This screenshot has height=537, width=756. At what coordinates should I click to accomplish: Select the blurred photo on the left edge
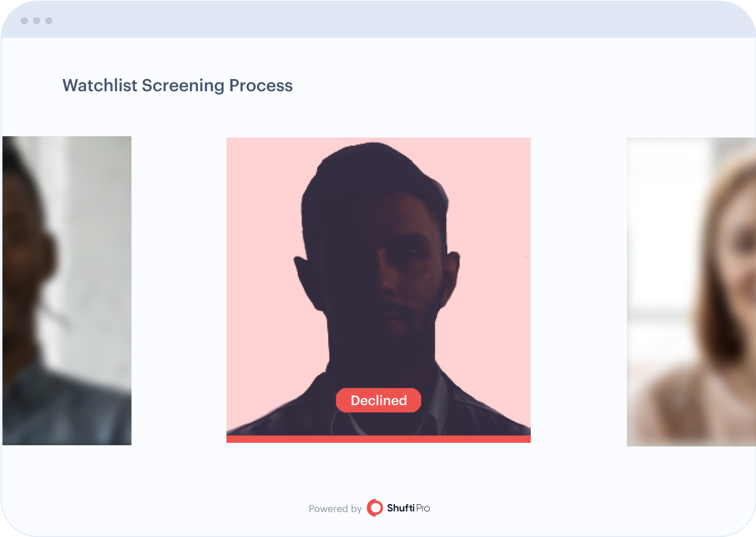(67, 291)
